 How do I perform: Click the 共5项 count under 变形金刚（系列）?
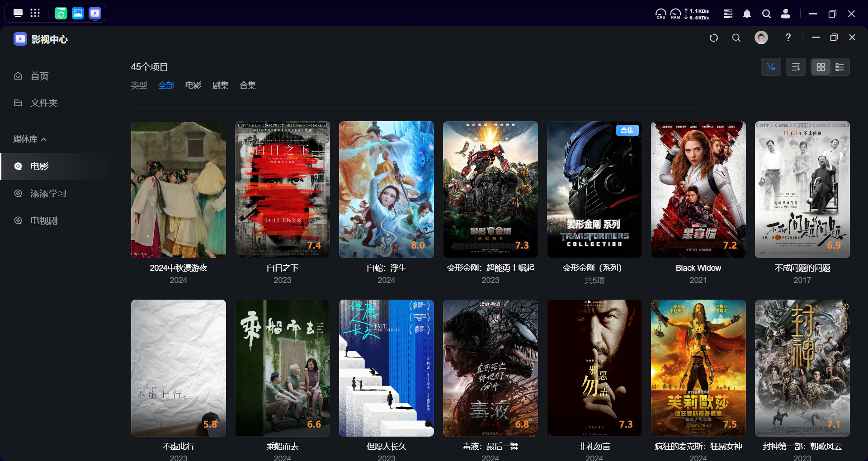tap(594, 280)
